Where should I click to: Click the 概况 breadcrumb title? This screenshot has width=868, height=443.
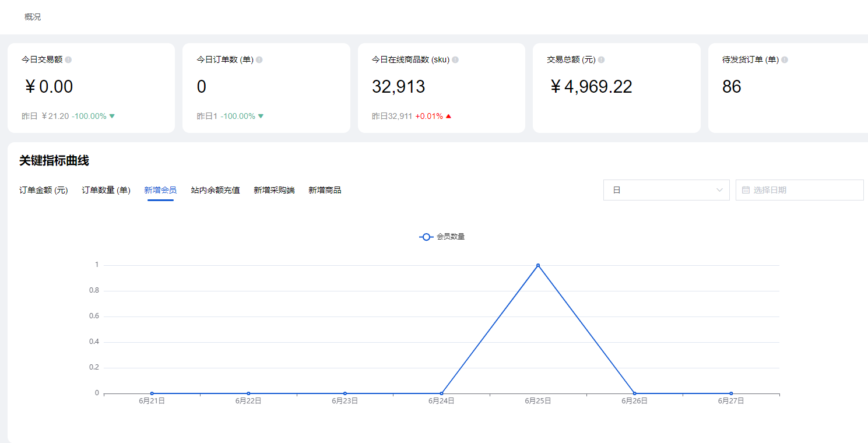33,17
